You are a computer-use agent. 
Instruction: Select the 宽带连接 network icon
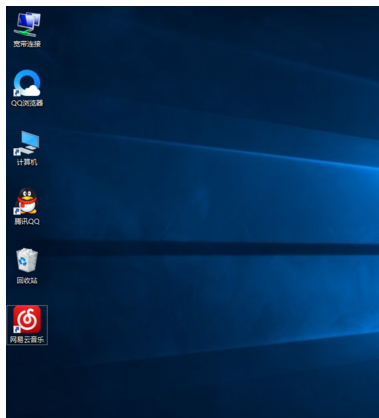pyautogui.click(x=27, y=24)
